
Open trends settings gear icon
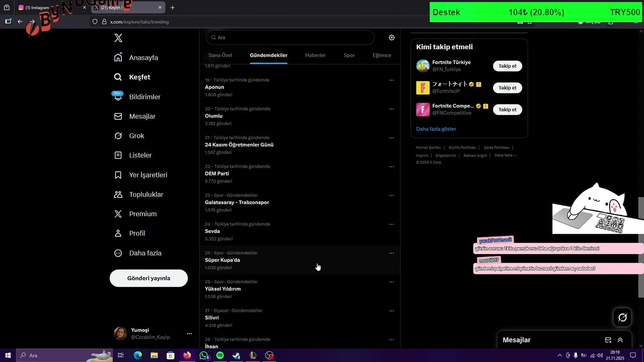391,38
